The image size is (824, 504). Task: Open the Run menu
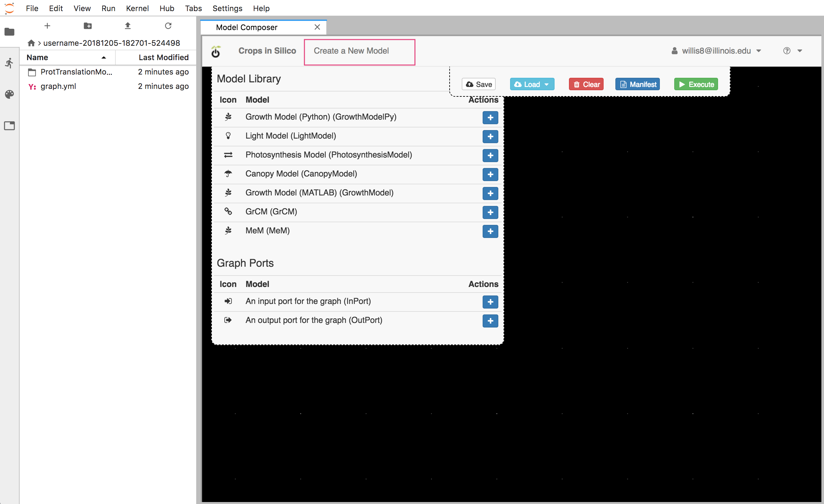(x=108, y=8)
